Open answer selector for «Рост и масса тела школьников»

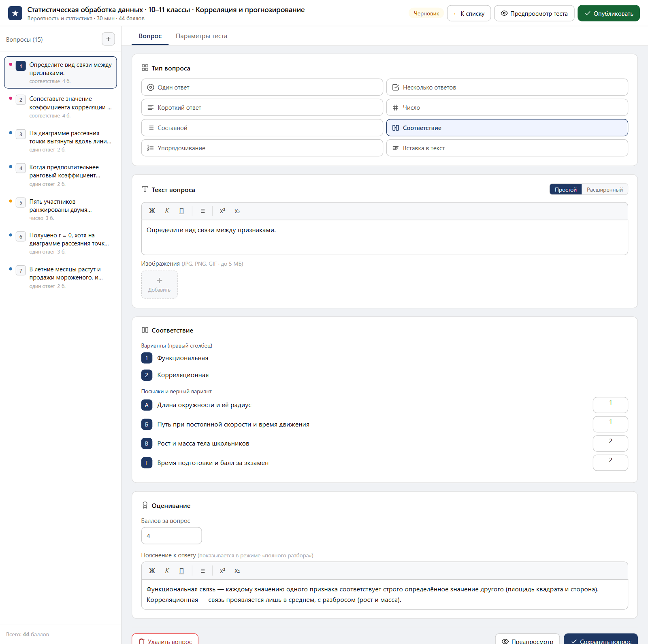point(610,444)
